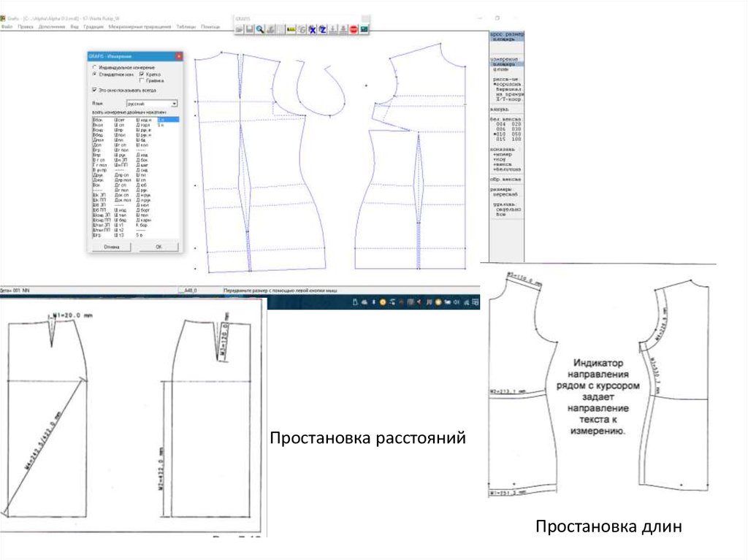Image resolution: width=748 pixels, height=560 pixels.
Task: Click the red stop icon in the toolbar
Action: click(x=354, y=30)
